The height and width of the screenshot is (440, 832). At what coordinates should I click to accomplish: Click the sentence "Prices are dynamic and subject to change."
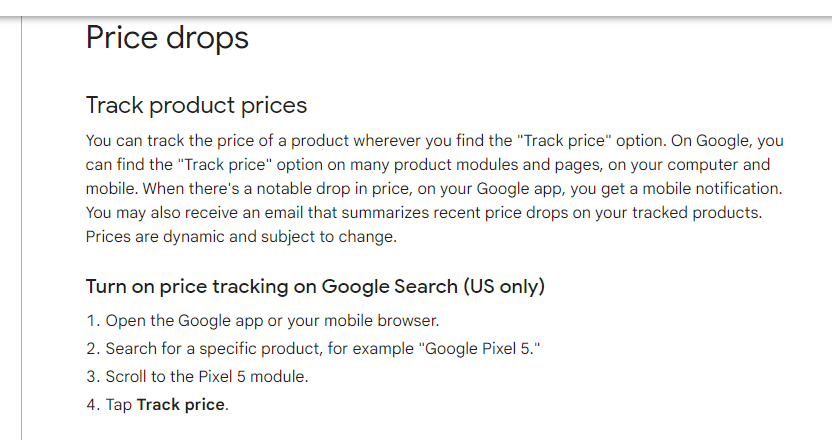coord(241,237)
